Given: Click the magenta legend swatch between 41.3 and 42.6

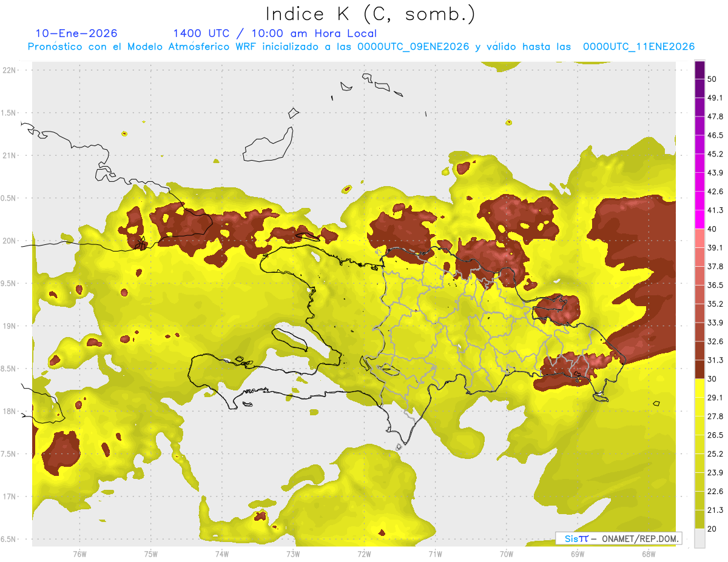Looking at the screenshot, I should tap(700, 201).
